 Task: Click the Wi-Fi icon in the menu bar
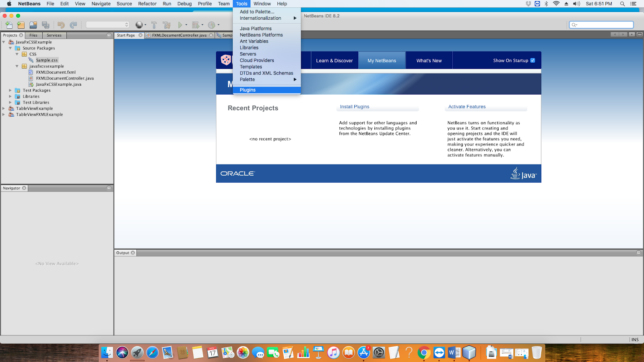pyautogui.click(x=556, y=4)
